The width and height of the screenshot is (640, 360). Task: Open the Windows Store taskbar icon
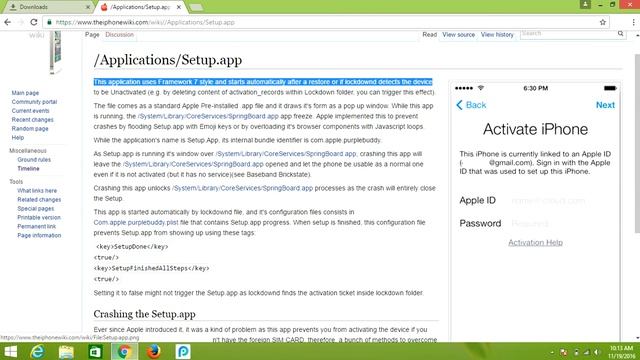pyautogui.click(x=95, y=351)
